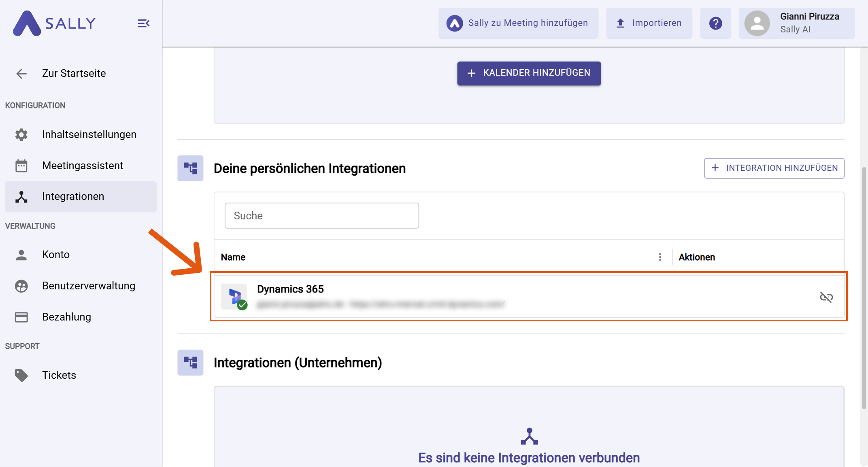Click the calendar icon beside Meetingassistent

pyautogui.click(x=21, y=166)
